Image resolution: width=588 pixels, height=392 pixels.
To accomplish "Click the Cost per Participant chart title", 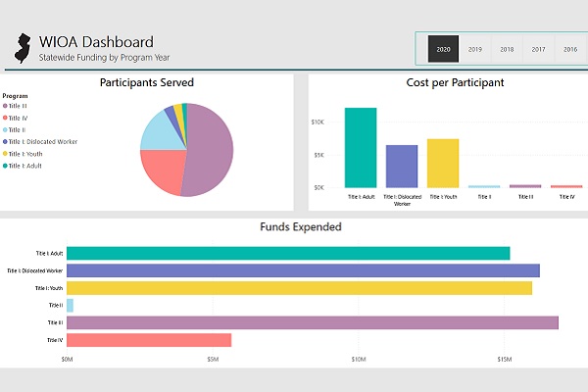I will click(x=455, y=82).
